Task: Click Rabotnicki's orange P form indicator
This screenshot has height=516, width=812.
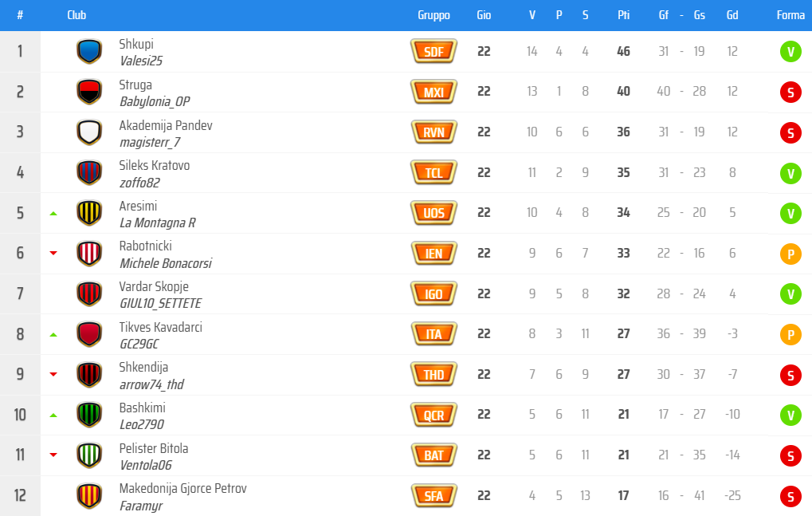Action: [x=790, y=254]
